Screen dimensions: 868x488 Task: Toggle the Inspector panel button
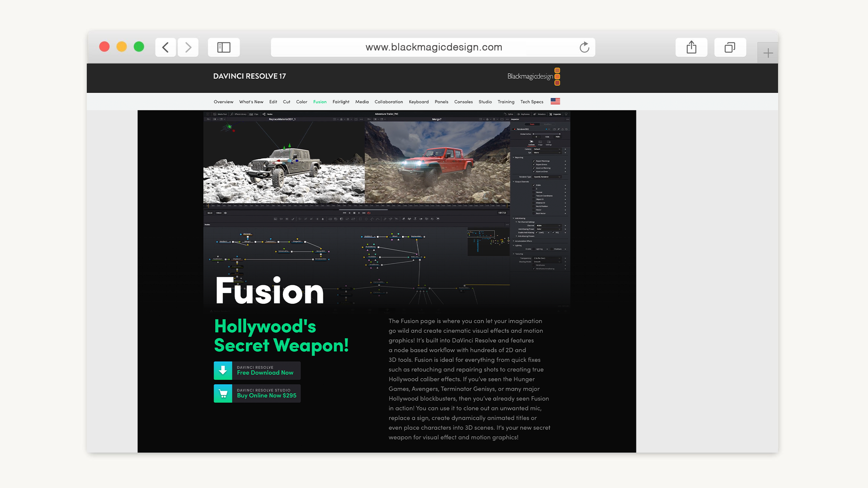[x=555, y=114]
